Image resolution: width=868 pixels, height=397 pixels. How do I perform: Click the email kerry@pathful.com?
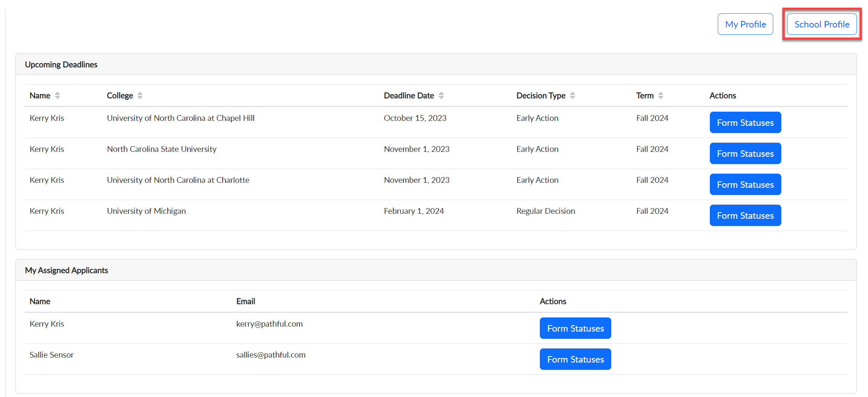pos(269,324)
